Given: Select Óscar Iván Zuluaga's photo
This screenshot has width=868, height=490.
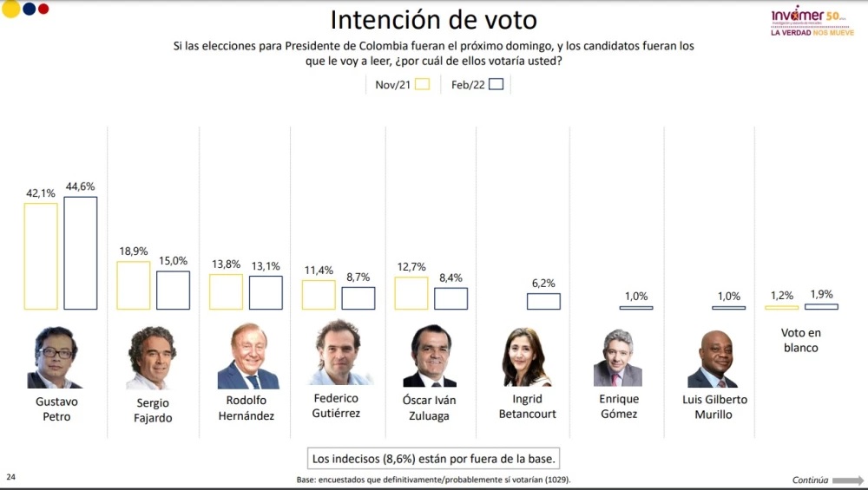Looking at the screenshot, I should (x=430, y=356).
